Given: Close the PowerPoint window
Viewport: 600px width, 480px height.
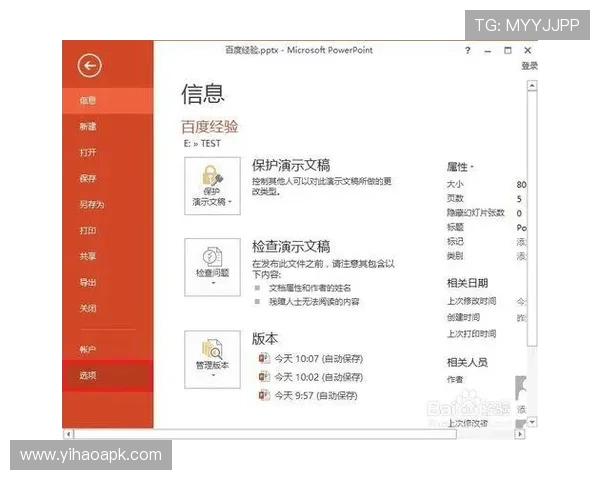Looking at the screenshot, I should coord(528,51).
